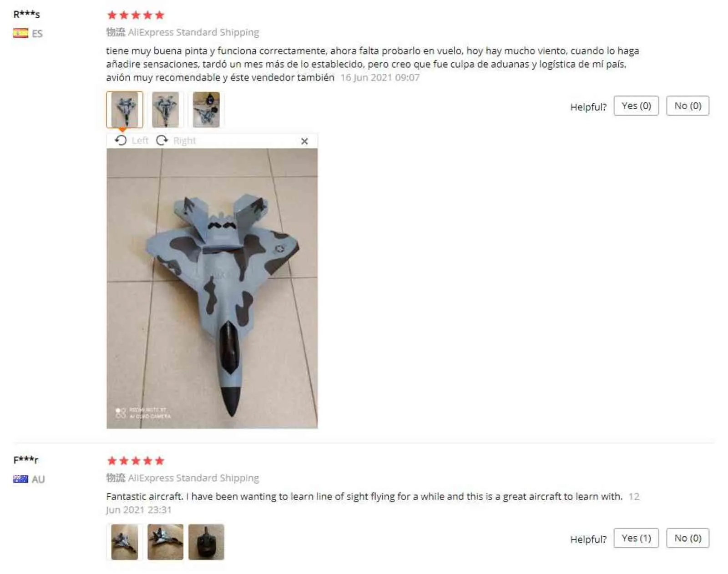Screen dimensions: 728x574
Task: Click the Spain flag icon
Action: (x=20, y=33)
